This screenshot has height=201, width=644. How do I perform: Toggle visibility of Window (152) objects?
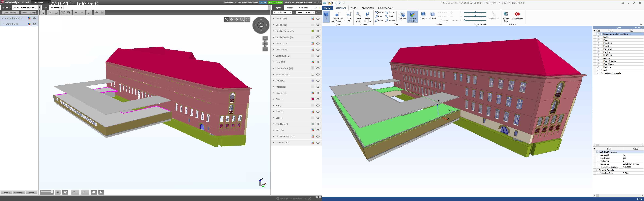pyautogui.click(x=318, y=143)
